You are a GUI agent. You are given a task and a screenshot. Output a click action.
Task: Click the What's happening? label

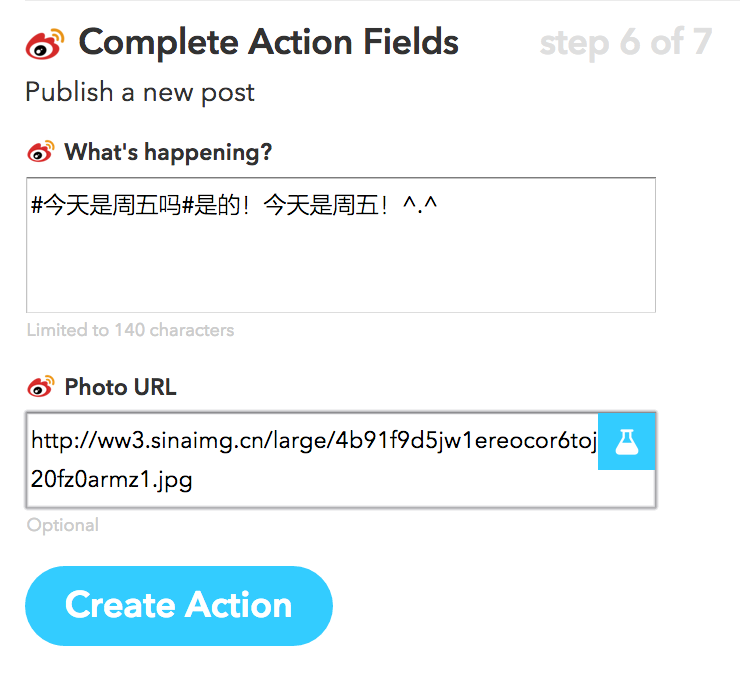168,153
